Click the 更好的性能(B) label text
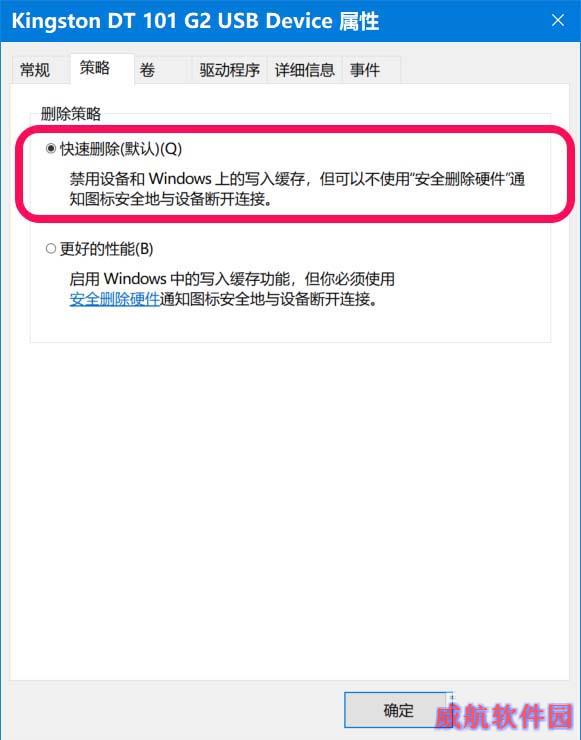The width and height of the screenshot is (581, 740). click(107, 249)
